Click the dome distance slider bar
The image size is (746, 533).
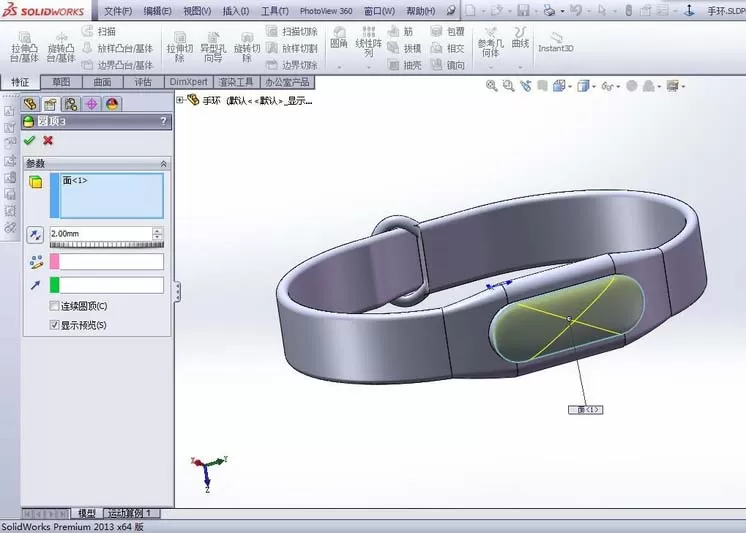click(107, 245)
